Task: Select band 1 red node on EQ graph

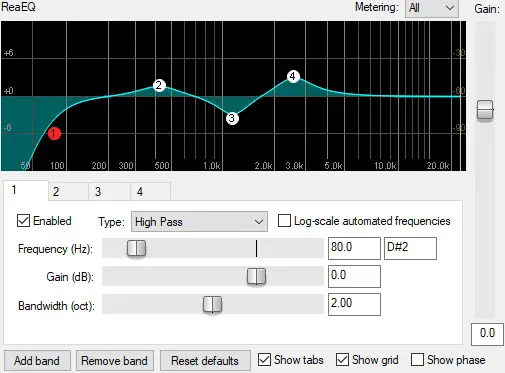Action: pyautogui.click(x=54, y=133)
